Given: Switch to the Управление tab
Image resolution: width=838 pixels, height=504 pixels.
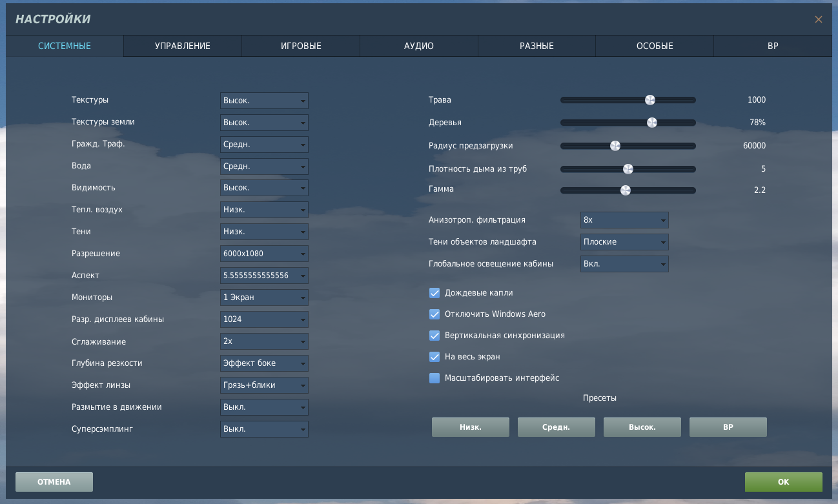Looking at the screenshot, I should tap(183, 46).
